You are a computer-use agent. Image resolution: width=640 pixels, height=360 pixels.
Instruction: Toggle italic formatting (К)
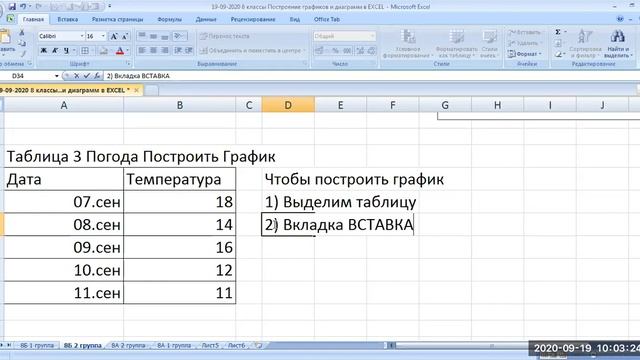tap(55, 51)
